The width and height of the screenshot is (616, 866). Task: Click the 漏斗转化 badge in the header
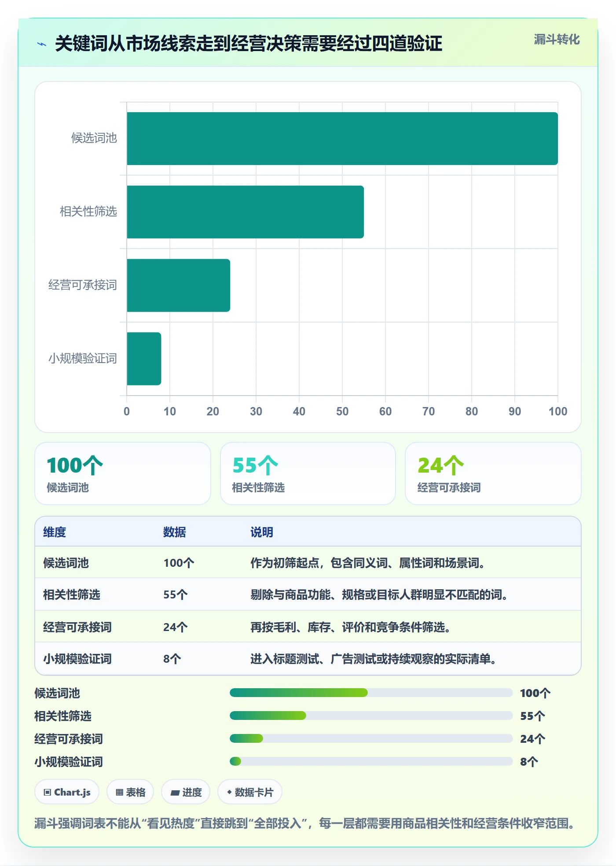point(557,40)
